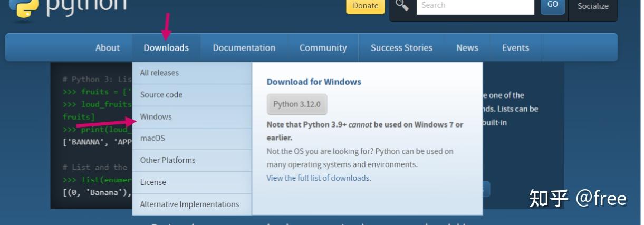Click the GO search button
The height and width of the screenshot is (225, 644).
pos(552,5)
